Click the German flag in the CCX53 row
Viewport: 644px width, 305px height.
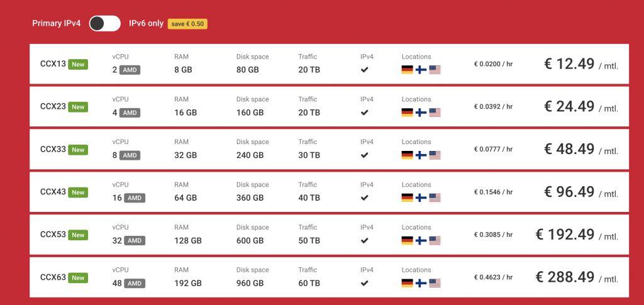tap(407, 241)
